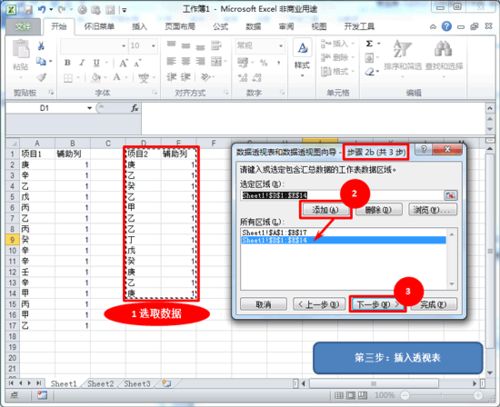
Task: Click the 下一步 button in the wizard
Action: click(378, 304)
